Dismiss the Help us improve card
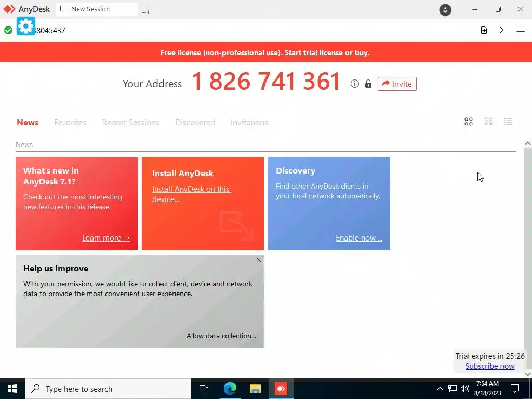The height and width of the screenshot is (399, 532). [x=259, y=260]
